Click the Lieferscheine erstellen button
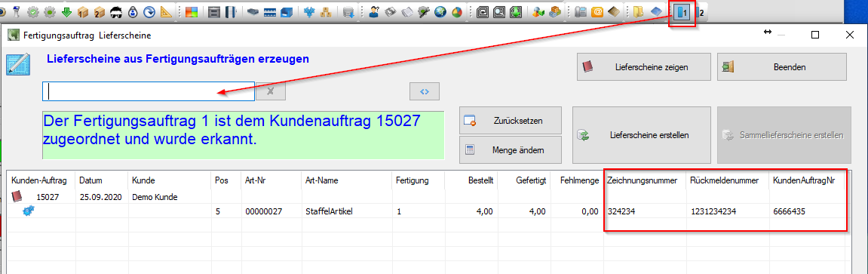Image resolution: width=868 pixels, height=274 pixels. click(642, 135)
